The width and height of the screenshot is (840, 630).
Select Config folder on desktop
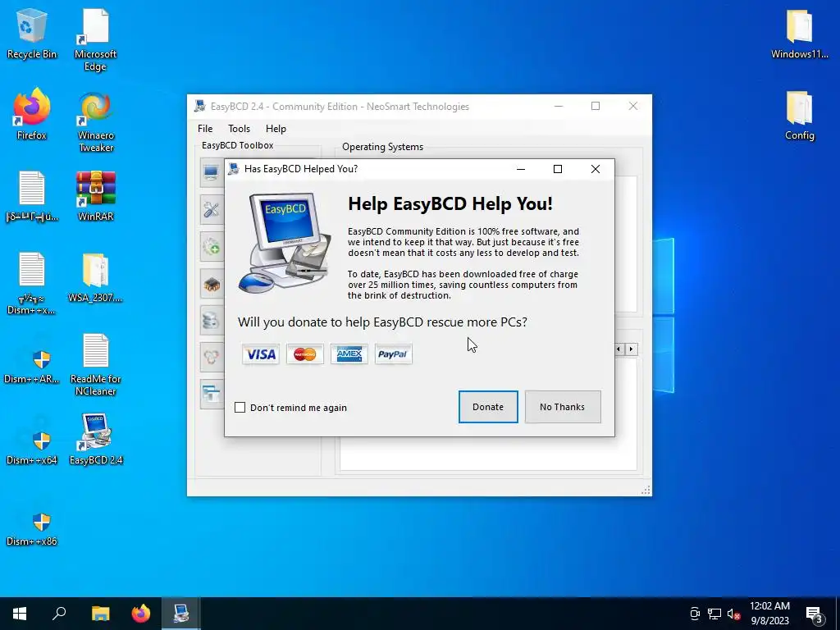[x=799, y=115]
